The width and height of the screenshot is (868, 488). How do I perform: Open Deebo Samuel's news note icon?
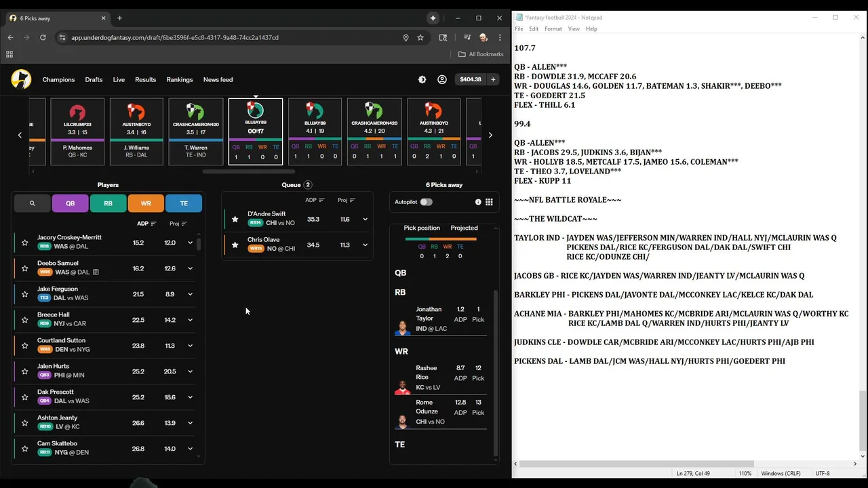click(x=96, y=272)
